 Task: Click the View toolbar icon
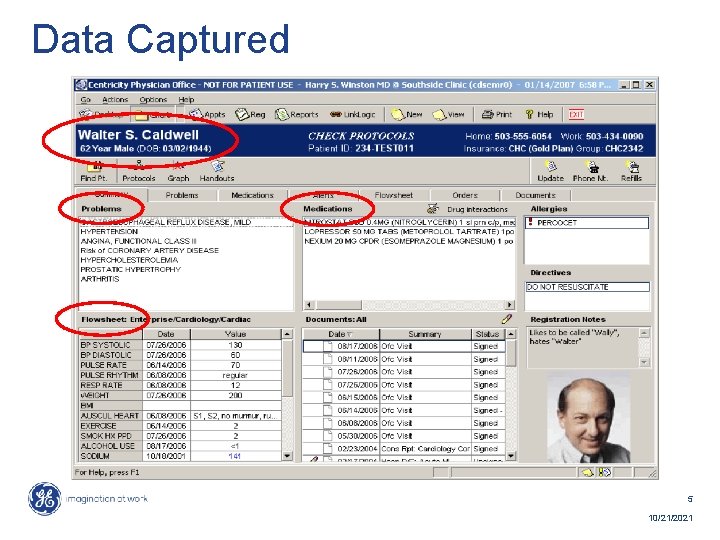click(x=449, y=114)
